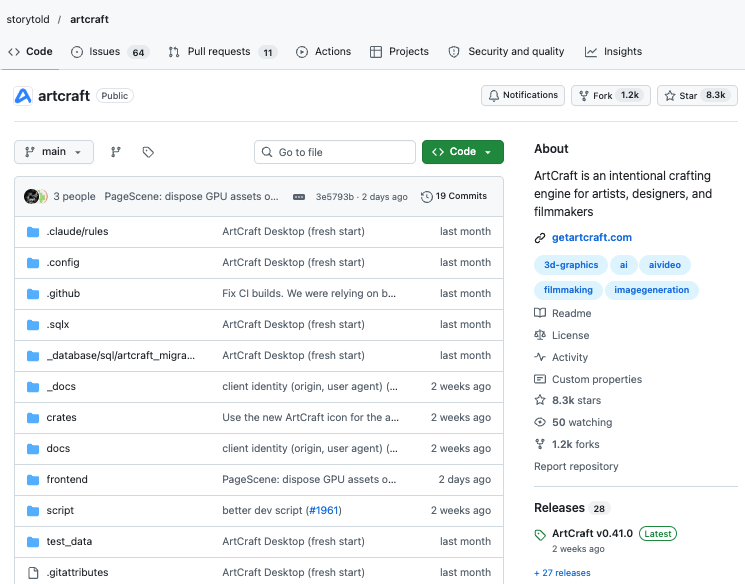Open the .config folder
This screenshot has width=745, height=584.
(63, 262)
